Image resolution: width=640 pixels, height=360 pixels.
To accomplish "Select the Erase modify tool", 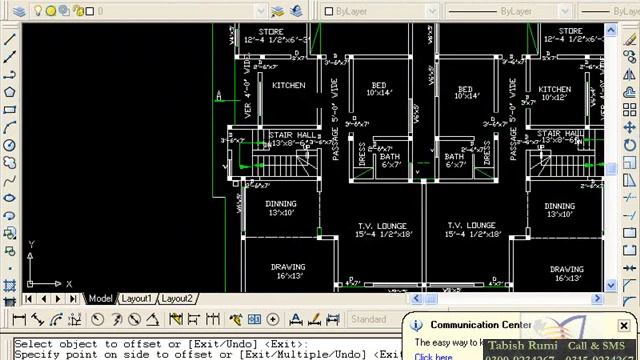I will click(630, 40).
